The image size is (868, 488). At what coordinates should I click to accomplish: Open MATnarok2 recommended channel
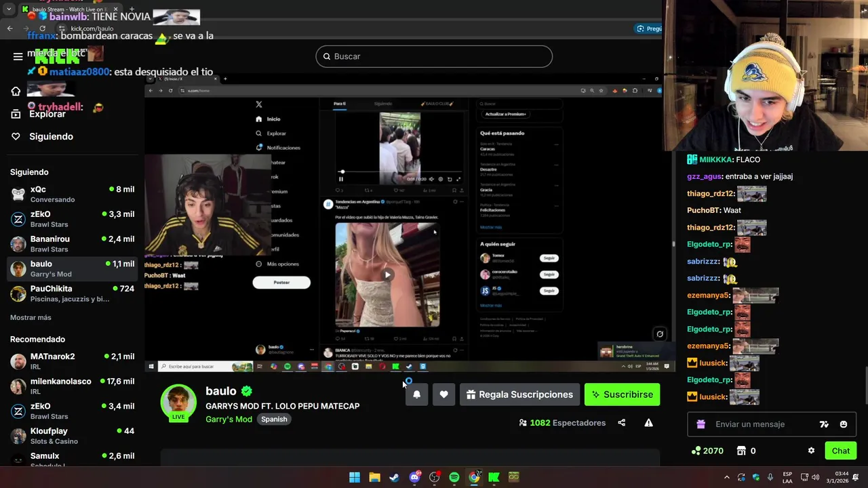coord(72,361)
